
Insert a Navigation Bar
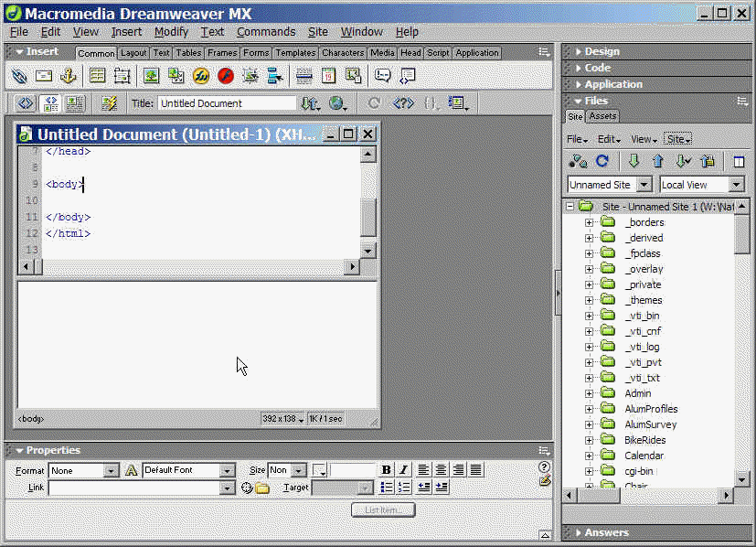click(x=275, y=76)
